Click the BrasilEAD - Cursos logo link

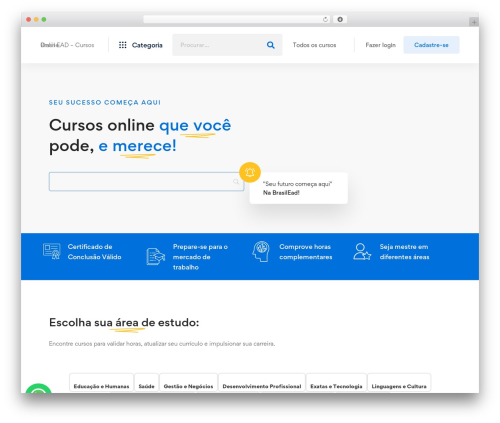[x=67, y=45]
